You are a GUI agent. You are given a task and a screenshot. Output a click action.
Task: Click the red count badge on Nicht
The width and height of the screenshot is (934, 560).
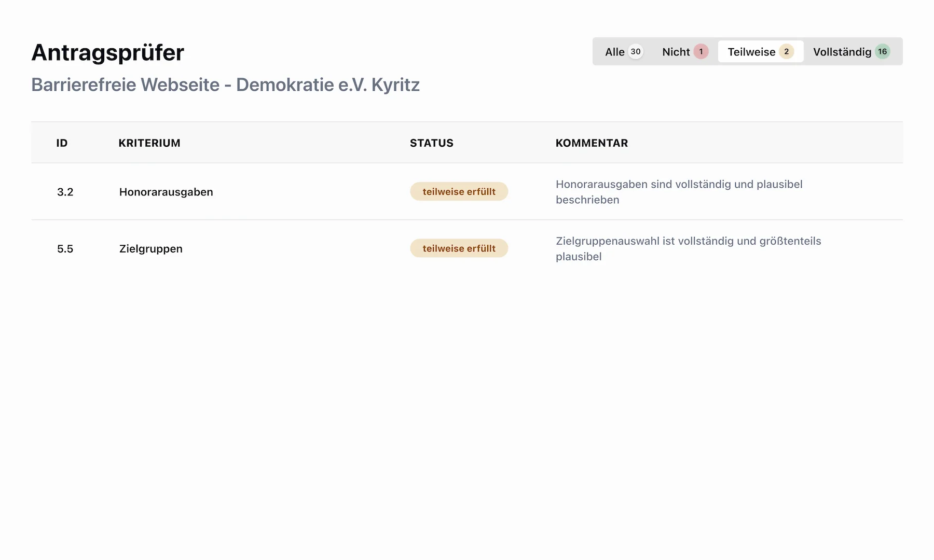pos(701,52)
